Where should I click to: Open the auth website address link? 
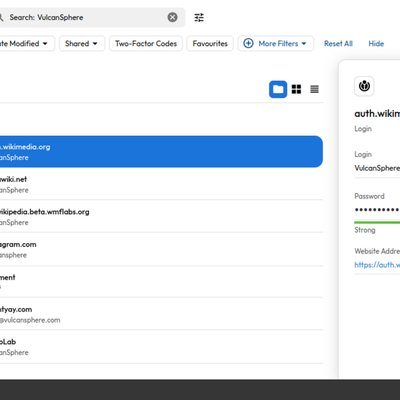377,265
